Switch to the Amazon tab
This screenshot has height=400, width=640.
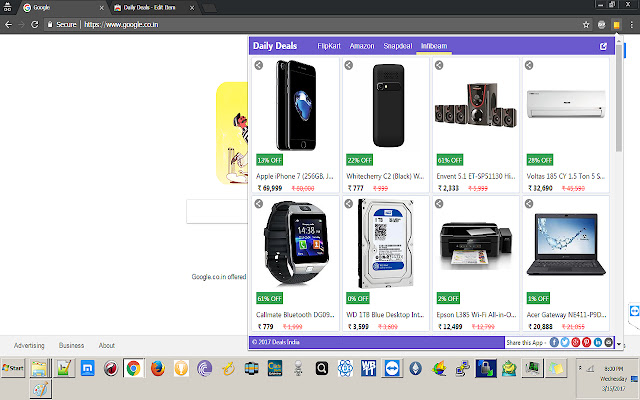tap(362, 46)
